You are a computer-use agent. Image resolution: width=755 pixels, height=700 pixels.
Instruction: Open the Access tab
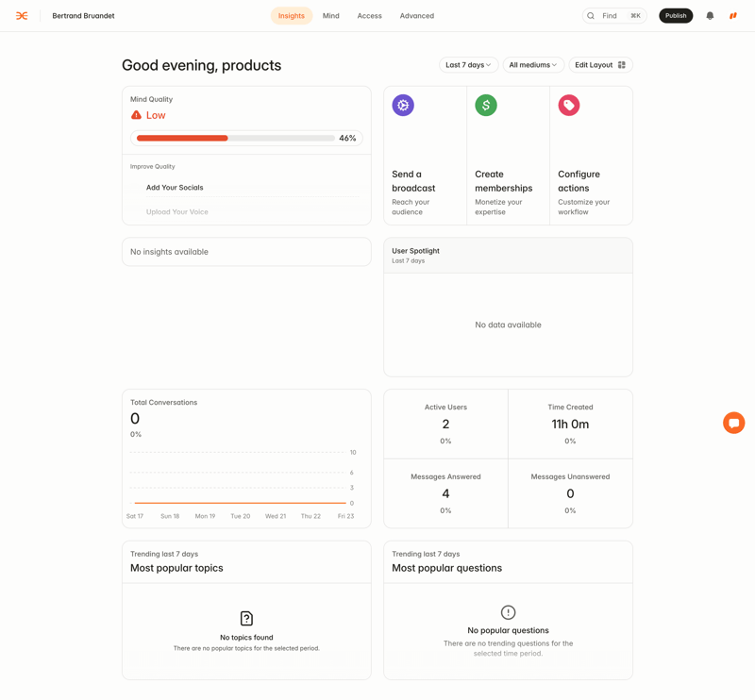click(369, 16)
